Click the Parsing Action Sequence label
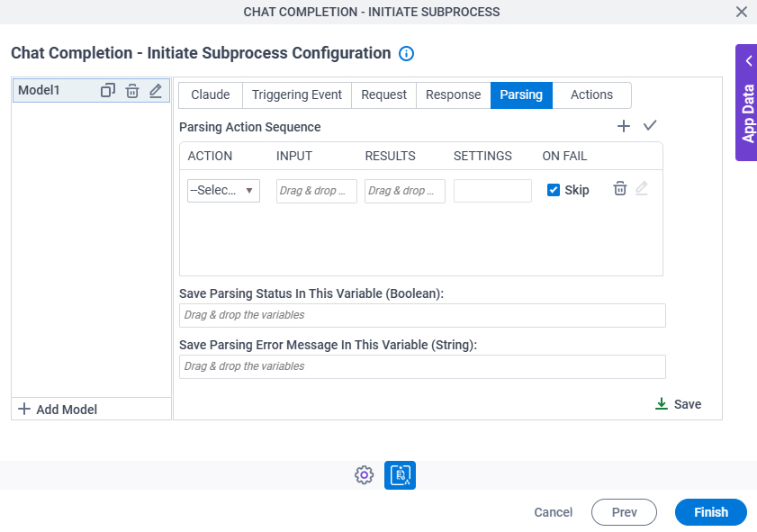757x532 pixels. pos(249,127)
